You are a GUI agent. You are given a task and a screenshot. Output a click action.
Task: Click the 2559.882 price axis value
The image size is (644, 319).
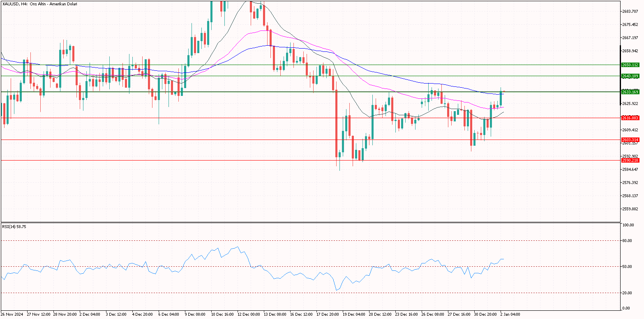(630, 209)
